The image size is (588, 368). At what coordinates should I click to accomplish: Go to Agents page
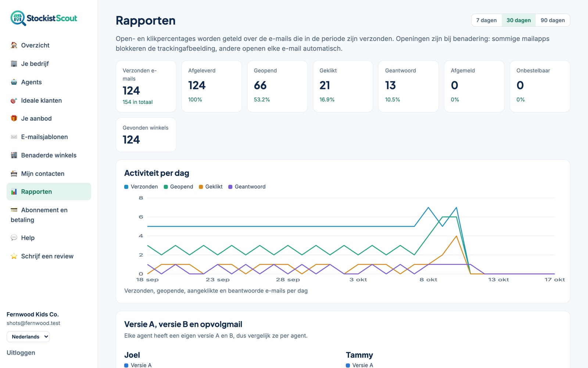coord(49,82)
